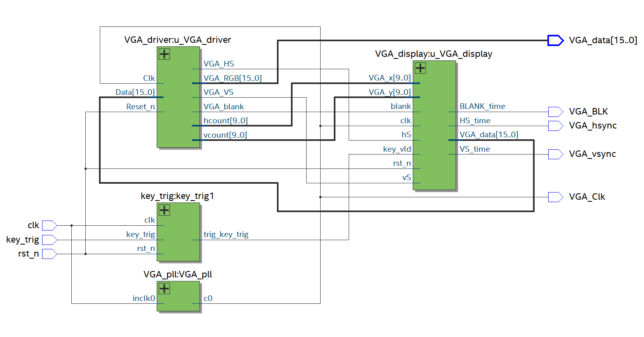
Task: Select the Clk port label on VGA_driver
Action: coord(149,78)
